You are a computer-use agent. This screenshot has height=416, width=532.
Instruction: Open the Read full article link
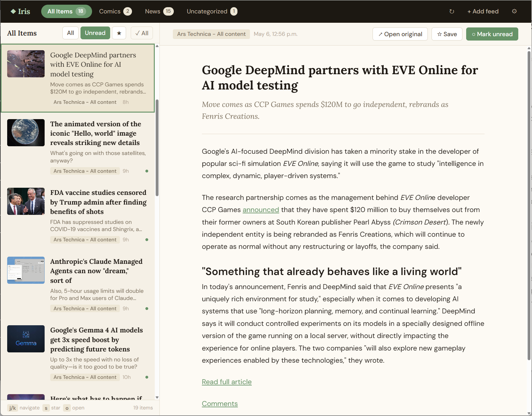click(227, 382)
